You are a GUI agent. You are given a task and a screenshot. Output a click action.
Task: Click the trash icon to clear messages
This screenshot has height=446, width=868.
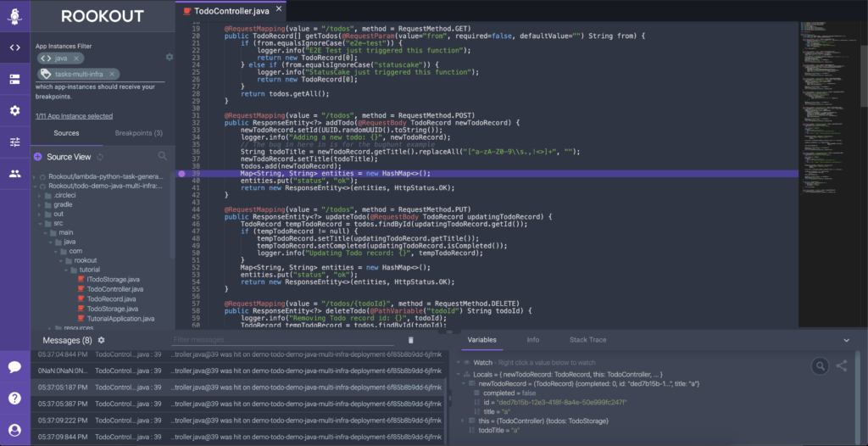(x=411, y=340)
